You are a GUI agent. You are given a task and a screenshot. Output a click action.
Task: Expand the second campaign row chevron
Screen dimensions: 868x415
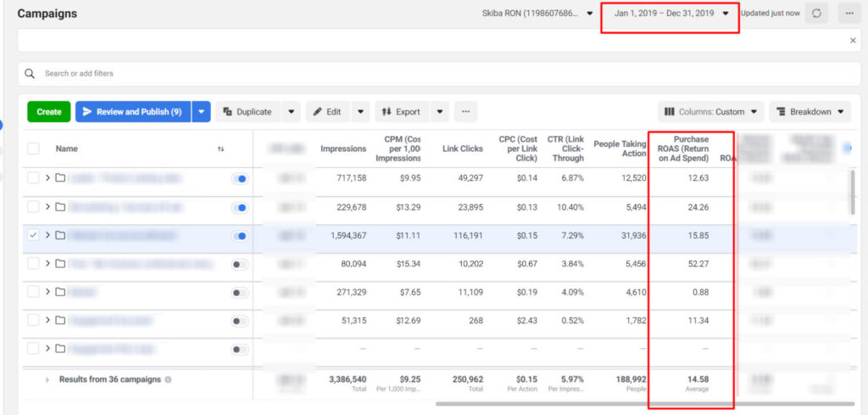(x=48, y=207)
